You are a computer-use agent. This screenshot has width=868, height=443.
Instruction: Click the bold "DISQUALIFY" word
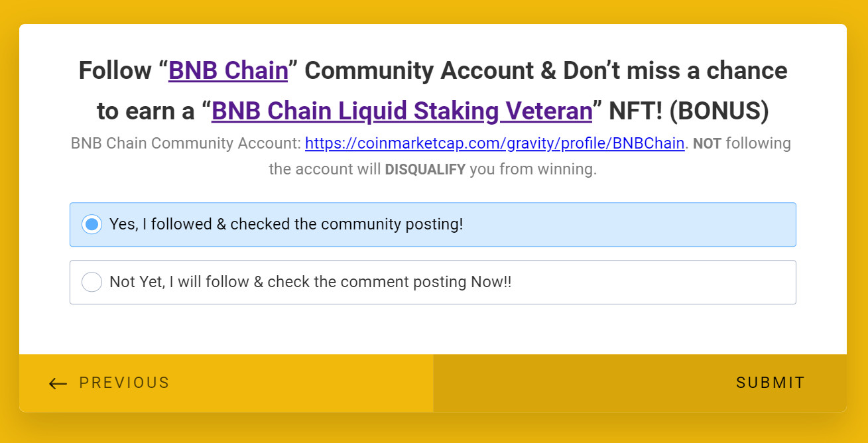[425, 170]
